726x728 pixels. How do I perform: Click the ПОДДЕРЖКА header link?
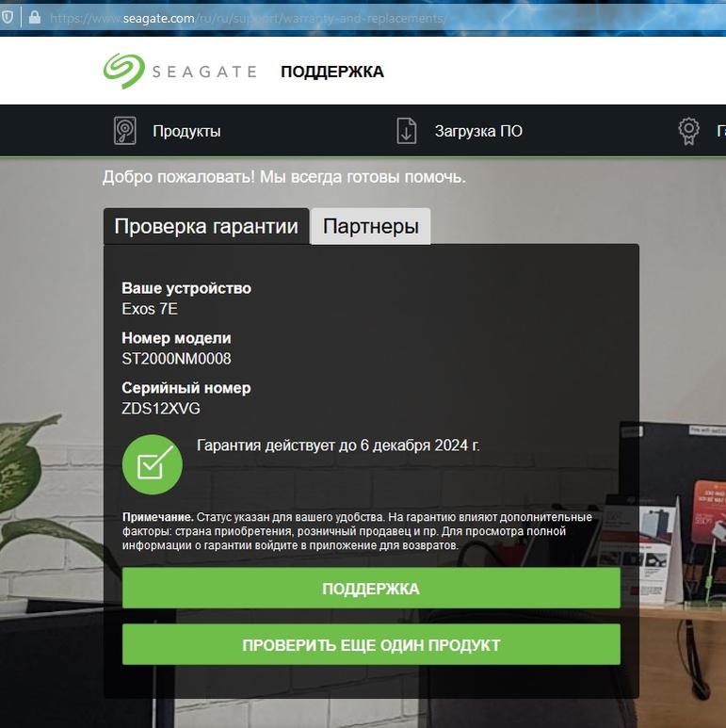click(x=332, y=72)
